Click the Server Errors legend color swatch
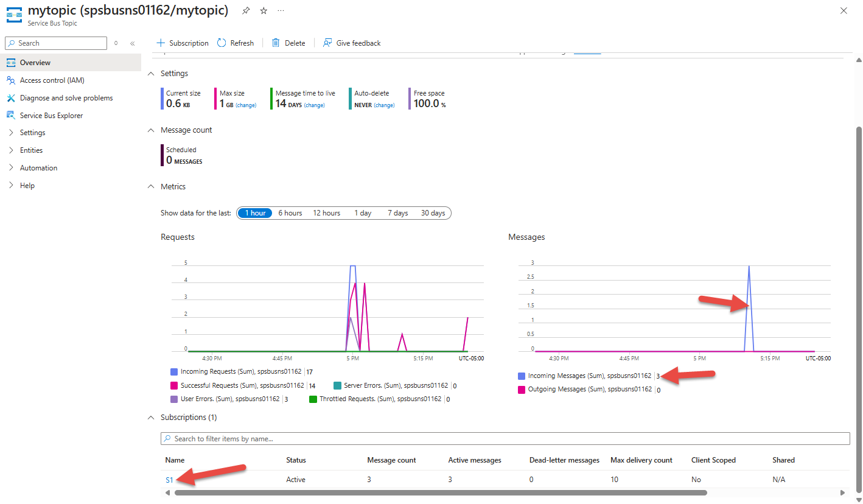This screenshot has height=504, width=863. (338, 385)
